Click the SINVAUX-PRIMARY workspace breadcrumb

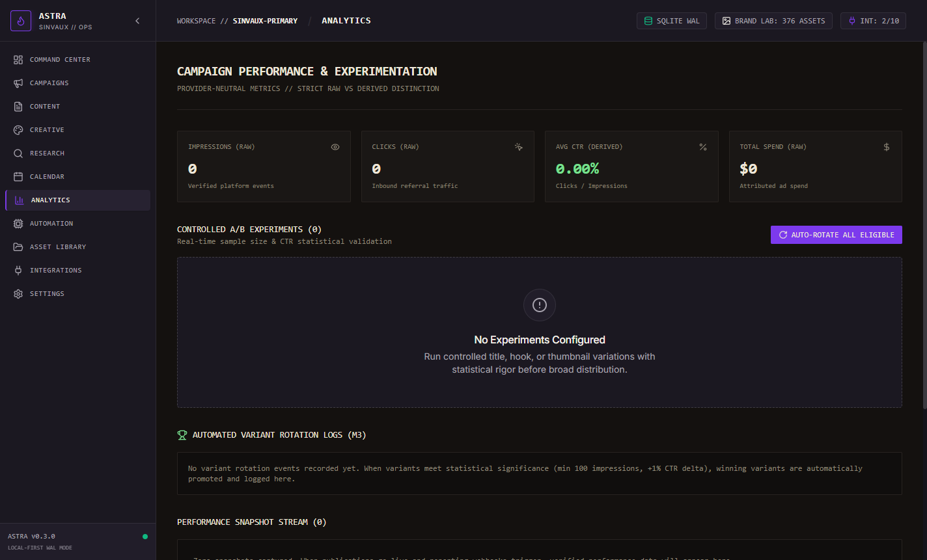pos(265,21)
